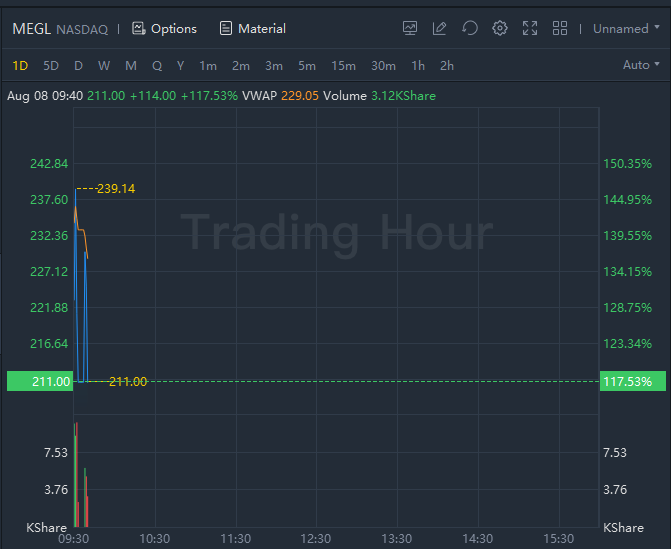Select the 1D timeframe tab
This screenshot has width=671, height=549.
[x=20, y=65]
